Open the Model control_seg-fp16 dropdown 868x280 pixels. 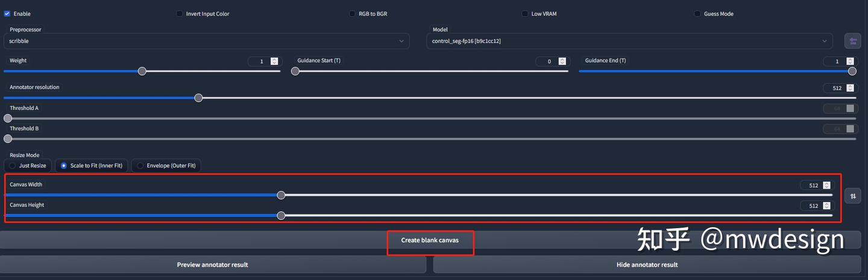click(x=630, y=41)
